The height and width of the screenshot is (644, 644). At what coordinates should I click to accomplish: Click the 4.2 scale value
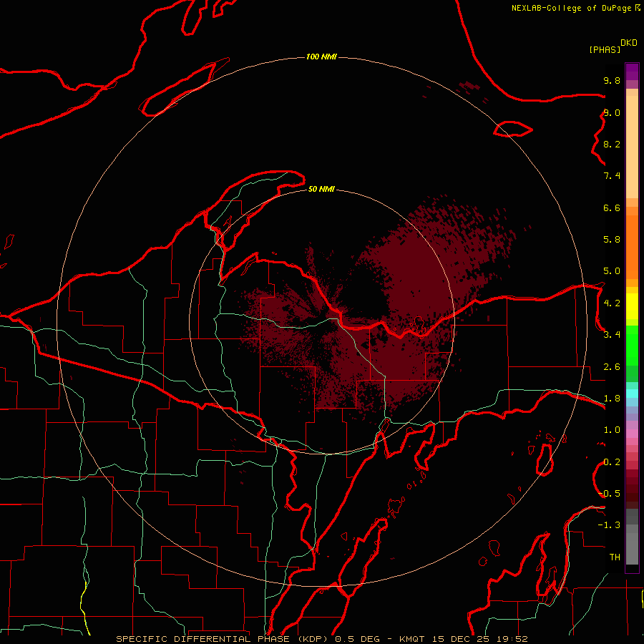(x=612, y=303)
